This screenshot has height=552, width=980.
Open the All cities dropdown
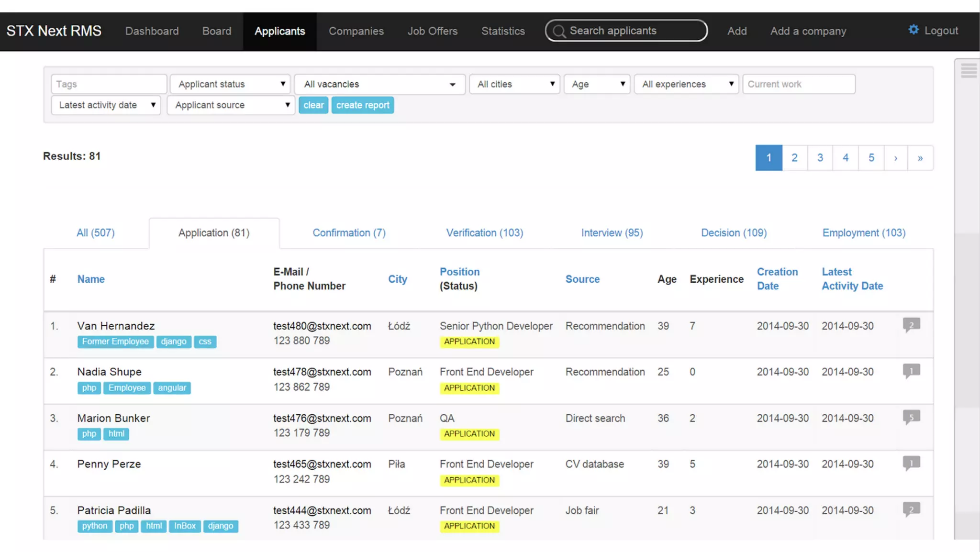coord(514,84)
